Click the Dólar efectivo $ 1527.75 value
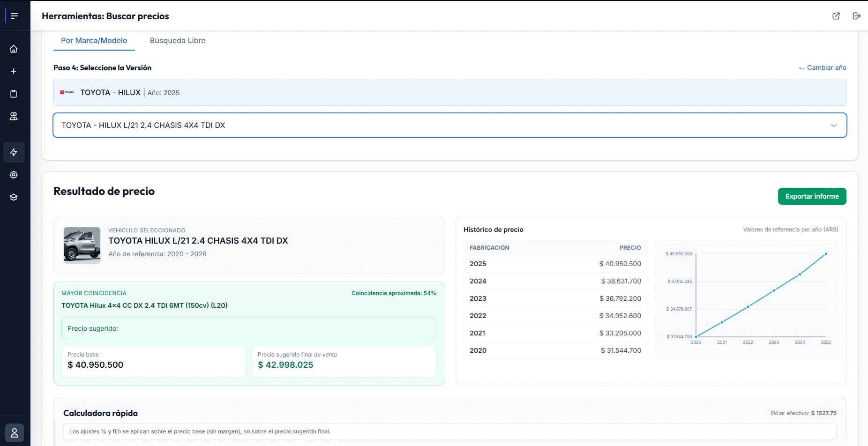 click(x=824, y=413)
